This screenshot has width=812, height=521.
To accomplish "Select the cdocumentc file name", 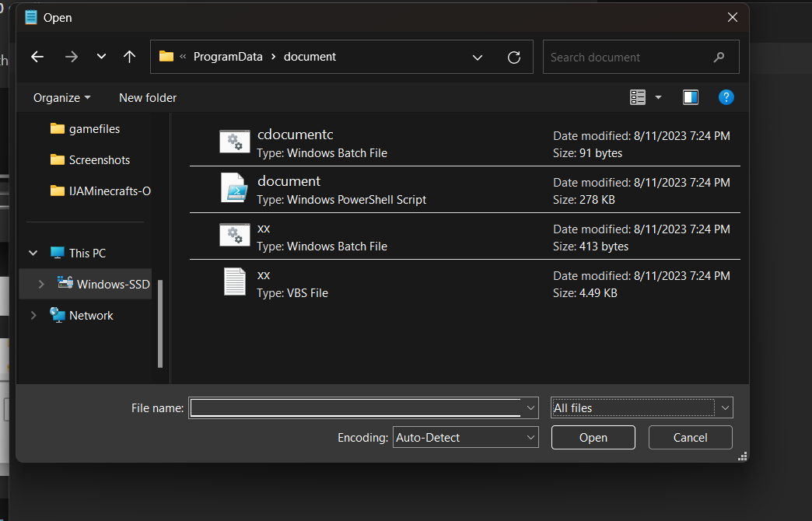I will (296, 135).
